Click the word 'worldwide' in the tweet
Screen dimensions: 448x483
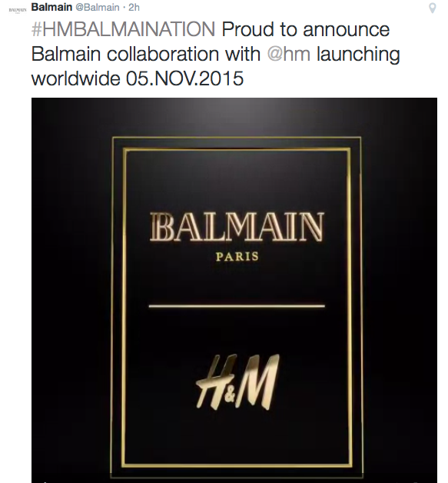pos(76,78)
